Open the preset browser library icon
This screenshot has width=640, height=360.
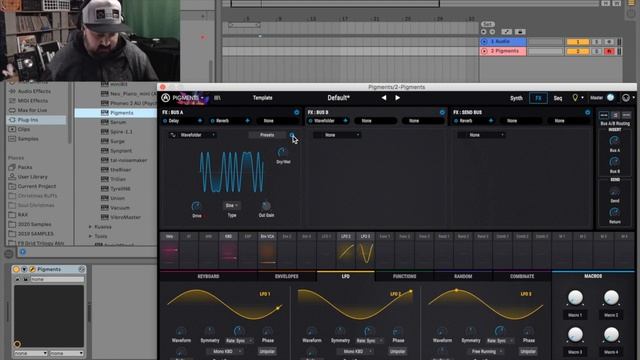pos(217,98)
